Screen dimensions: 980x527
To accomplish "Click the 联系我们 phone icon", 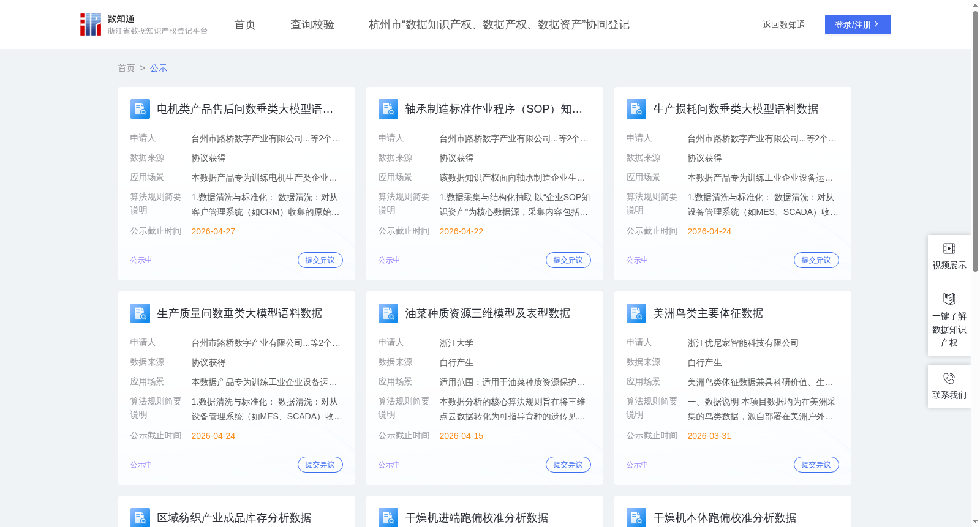I will [949, 378].
